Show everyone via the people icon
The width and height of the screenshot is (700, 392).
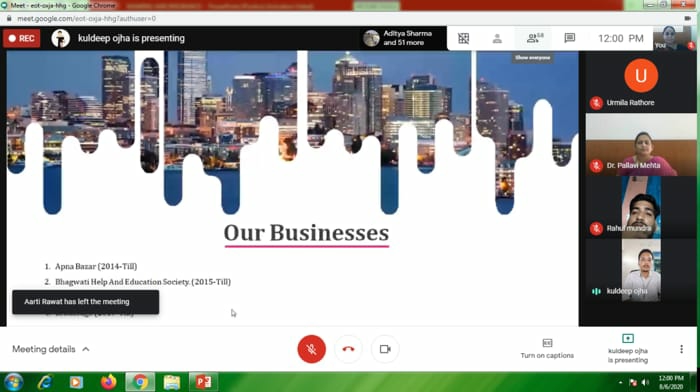click(x=534, y=38)
